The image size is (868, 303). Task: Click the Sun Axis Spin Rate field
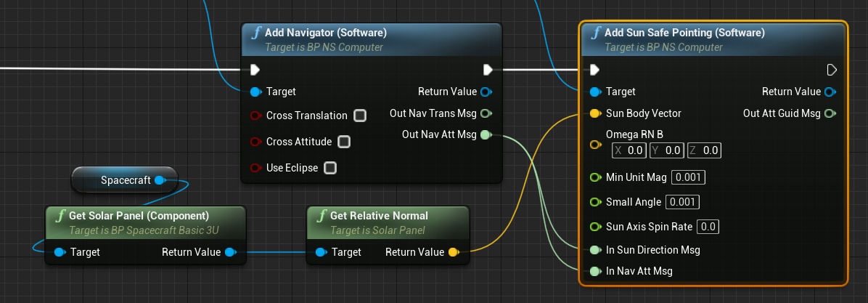point(708,227)
